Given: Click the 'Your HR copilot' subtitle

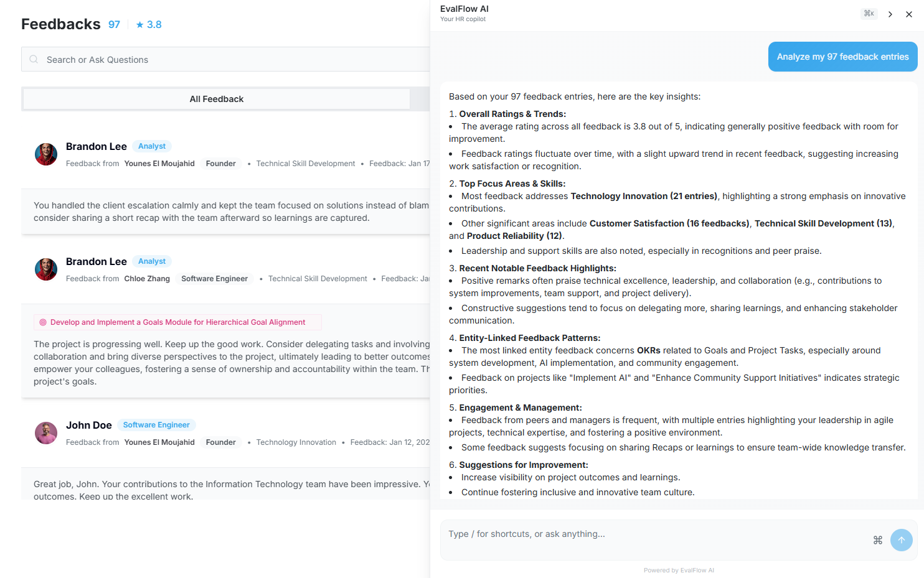Looking at the screenshot, I should tap(463, 19).
